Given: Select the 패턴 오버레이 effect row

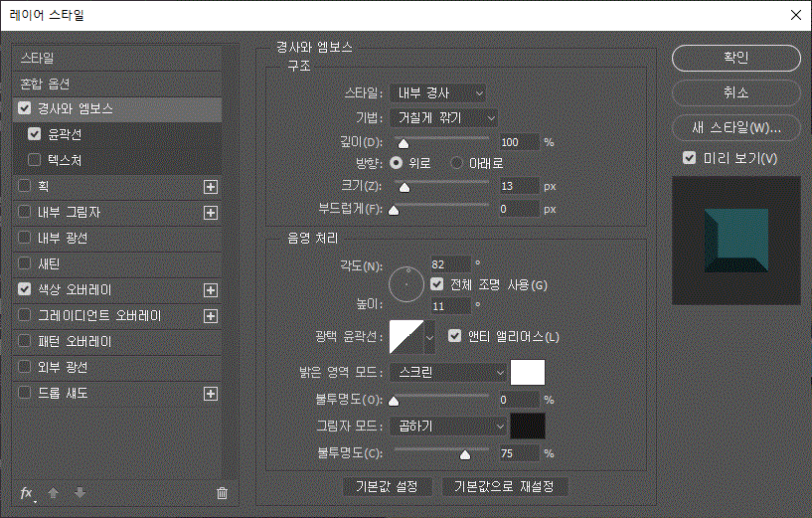Looking at the screenshot, I should click(117, 342).
